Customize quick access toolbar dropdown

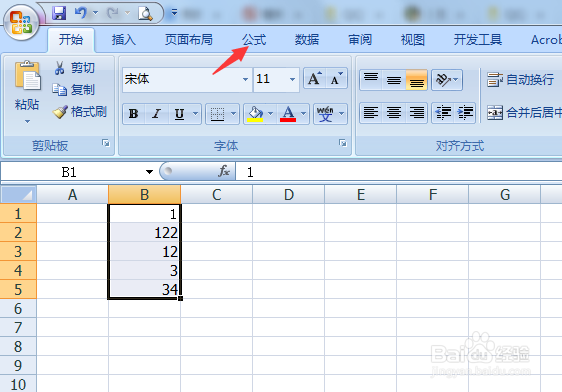174,13
